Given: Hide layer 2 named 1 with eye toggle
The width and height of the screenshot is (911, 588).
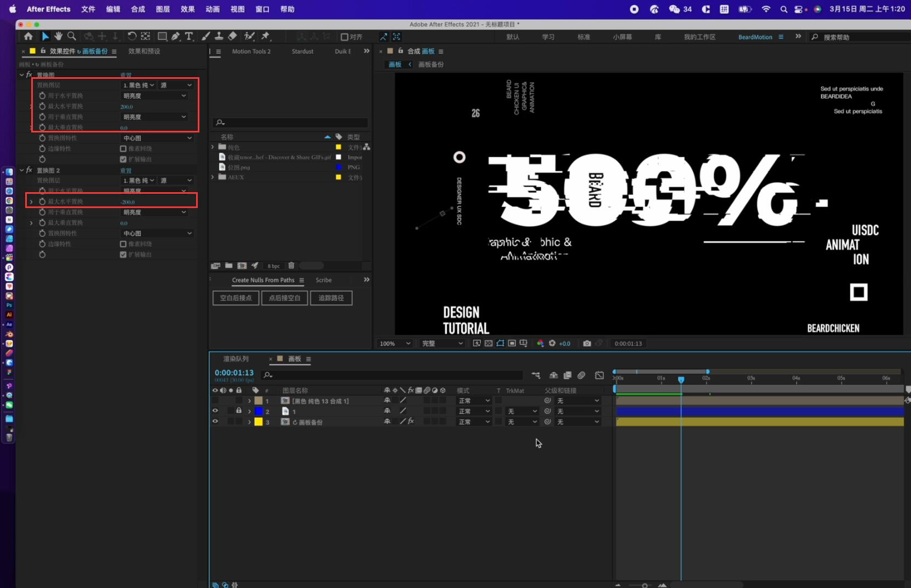Looking at the screenshot, I should coord(215,411).
